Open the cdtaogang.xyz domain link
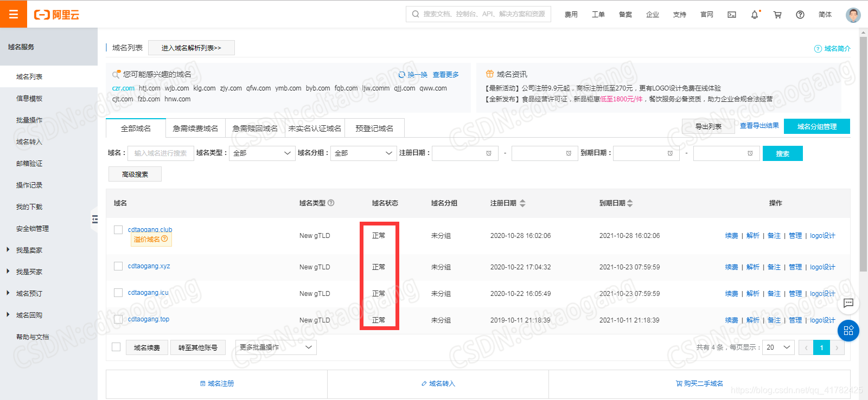 pos(149,266)
